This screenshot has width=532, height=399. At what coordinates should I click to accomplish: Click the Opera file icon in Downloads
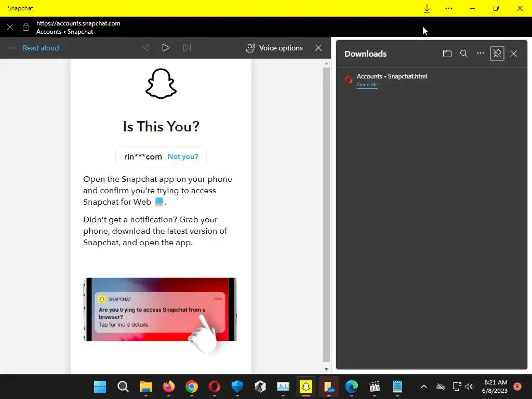(x=349, y=80)
